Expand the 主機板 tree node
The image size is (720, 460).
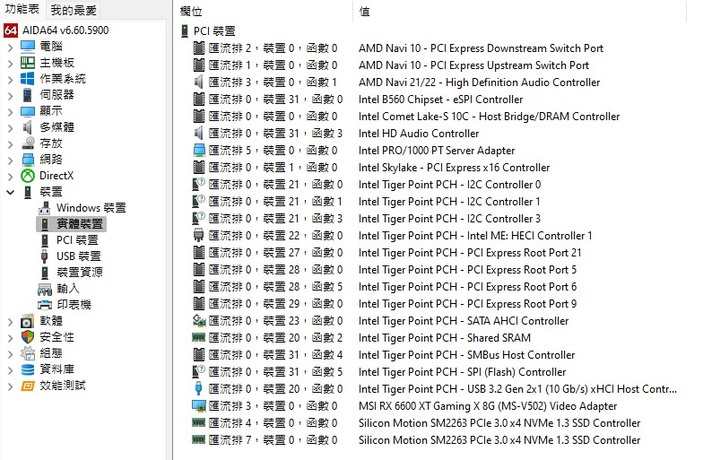coord(10,63)
